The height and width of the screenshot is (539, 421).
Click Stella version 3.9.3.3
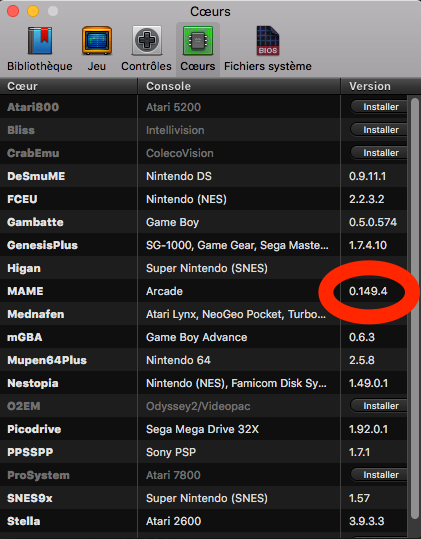coord(366,521)
